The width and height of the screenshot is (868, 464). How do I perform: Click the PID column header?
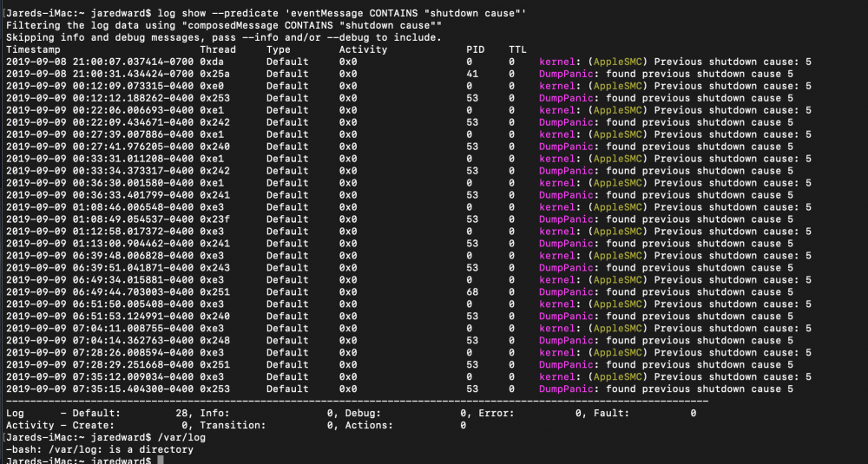[476, 49]
